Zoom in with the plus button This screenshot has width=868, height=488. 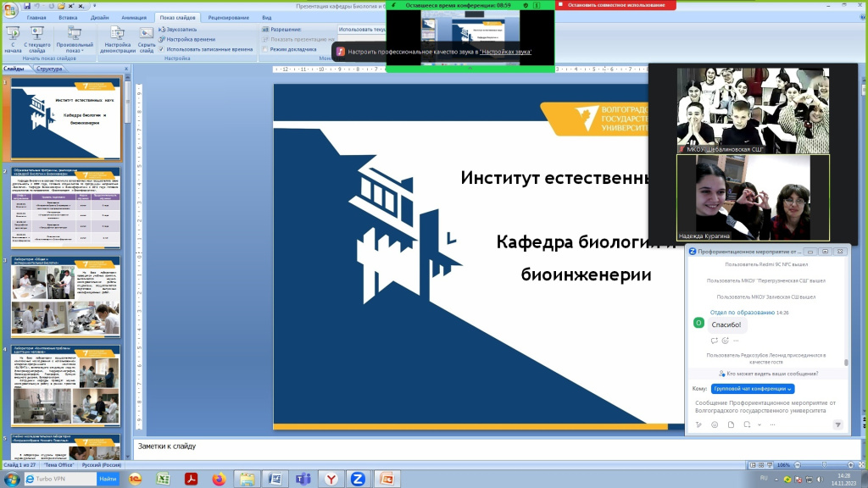point(851,465)
